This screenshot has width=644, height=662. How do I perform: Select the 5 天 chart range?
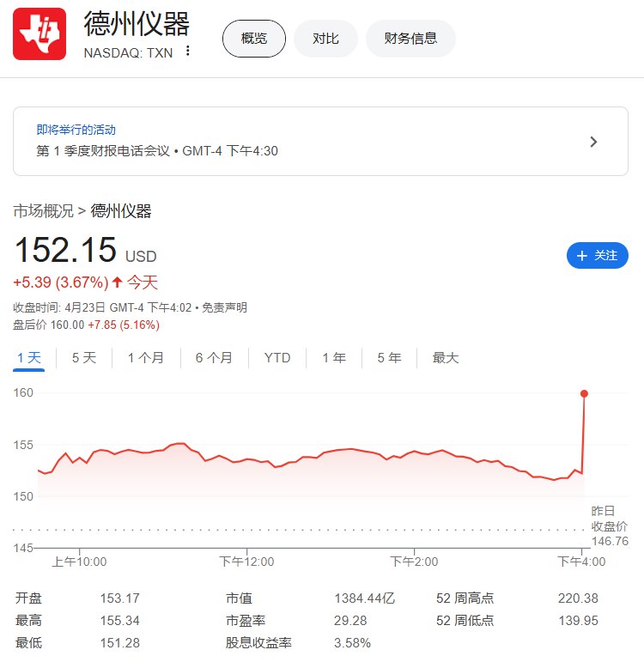click(84, 357)
